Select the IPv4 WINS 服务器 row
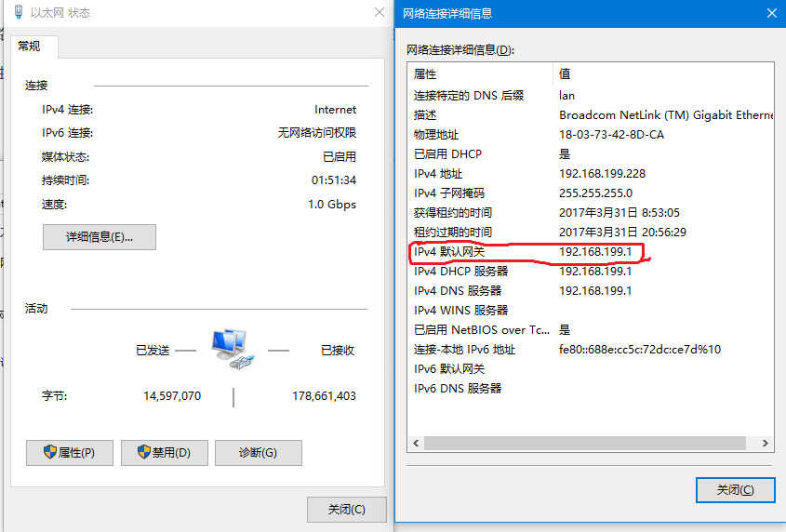Viewport: 786px width, 532px height. (x=591, y=311)
